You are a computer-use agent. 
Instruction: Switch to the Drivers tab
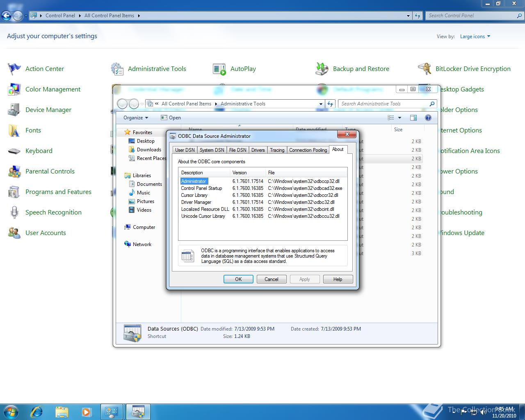tap(258, 150)
